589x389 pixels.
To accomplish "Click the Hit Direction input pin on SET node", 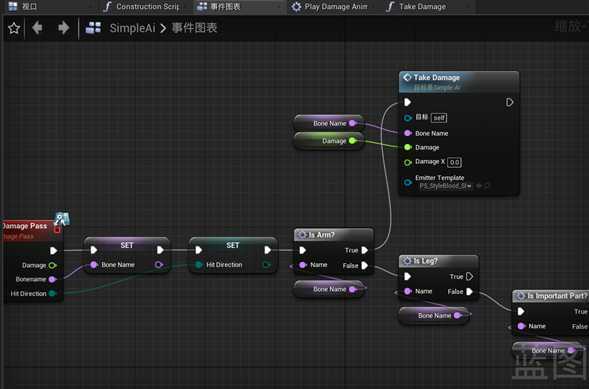I will click(199, 265).
